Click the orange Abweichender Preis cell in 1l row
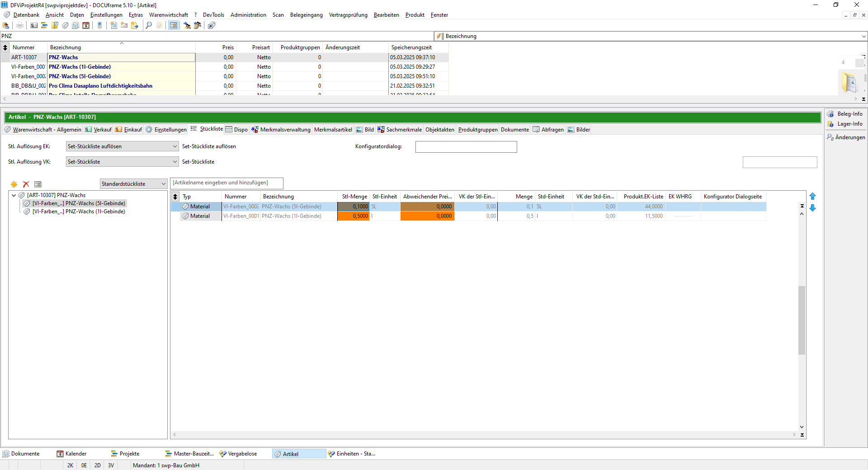 tap(427, 216)
